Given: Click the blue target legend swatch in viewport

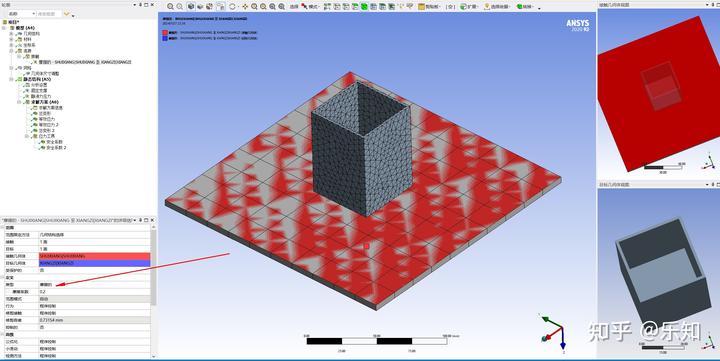Looking at the screenshot, I should click(165, 39).
